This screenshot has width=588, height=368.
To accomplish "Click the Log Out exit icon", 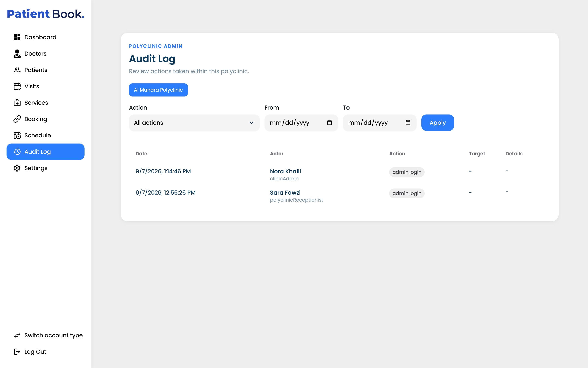I will (17, 352).
